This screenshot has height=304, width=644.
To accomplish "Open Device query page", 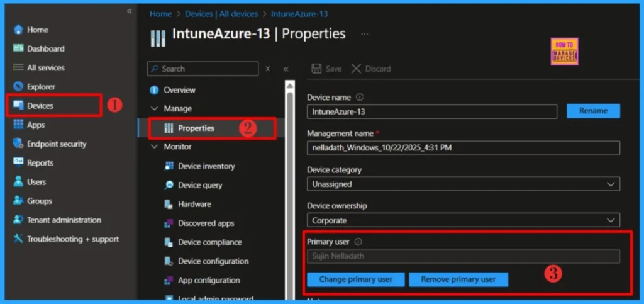I will (x=200, y=185).
